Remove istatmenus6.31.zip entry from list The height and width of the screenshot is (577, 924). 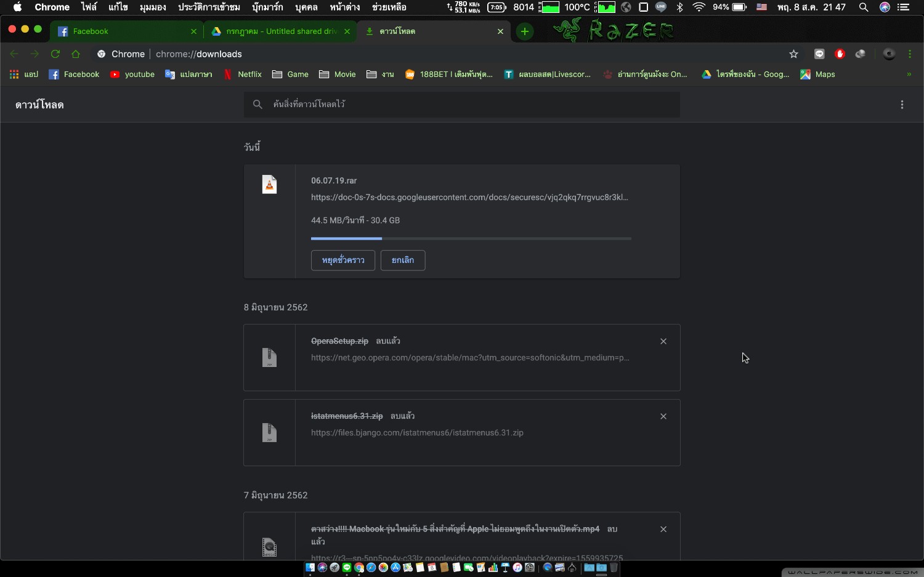coord(663,416)
